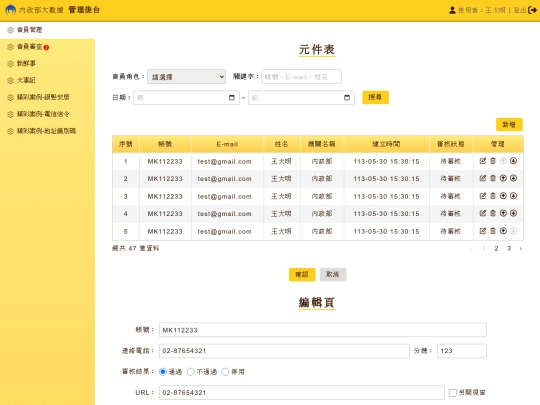Click test@gmail.com in row 3
This screenshot has width=540, height=405.
(x=225, y=196)
